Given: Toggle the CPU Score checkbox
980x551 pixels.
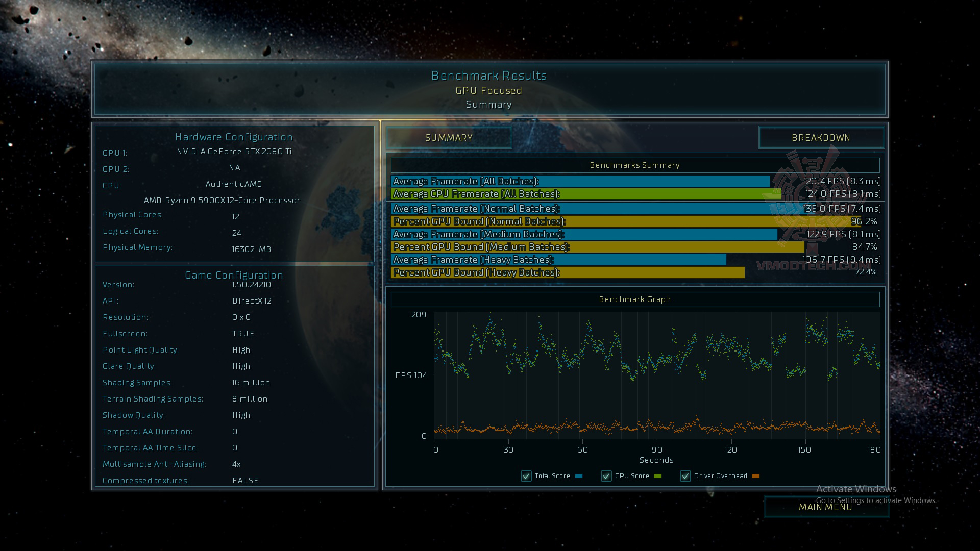Looking at the screenshot, I should (x=606, y=476).
